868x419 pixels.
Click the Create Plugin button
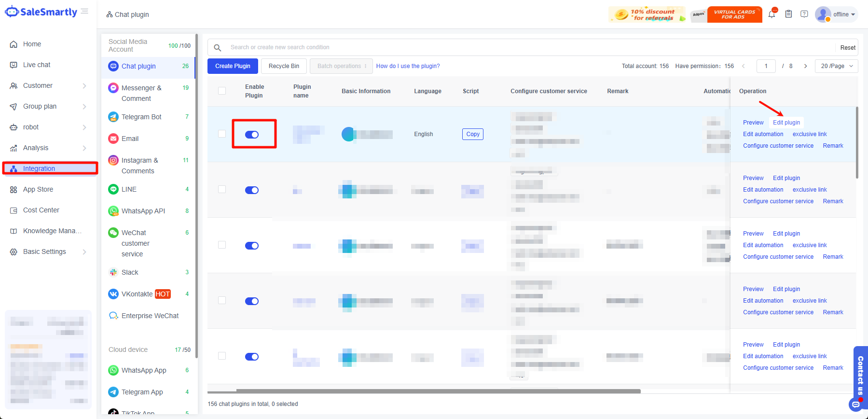coord(233,66)
